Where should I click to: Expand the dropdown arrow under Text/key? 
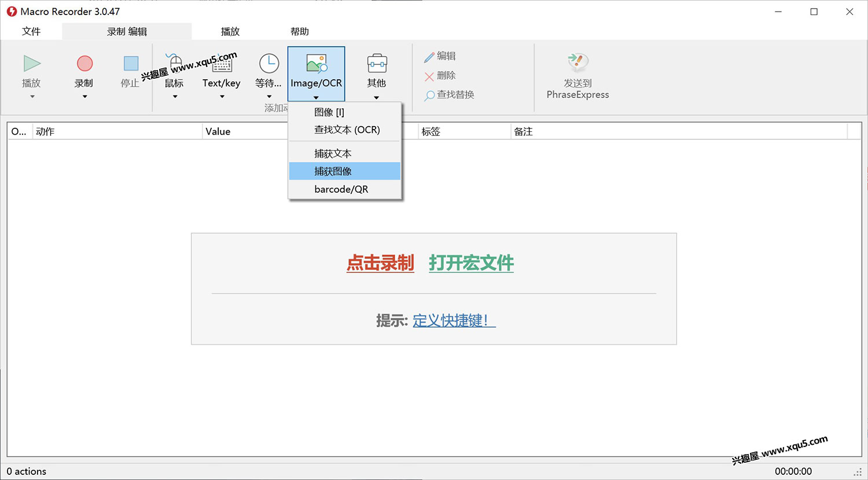point(222,97)
